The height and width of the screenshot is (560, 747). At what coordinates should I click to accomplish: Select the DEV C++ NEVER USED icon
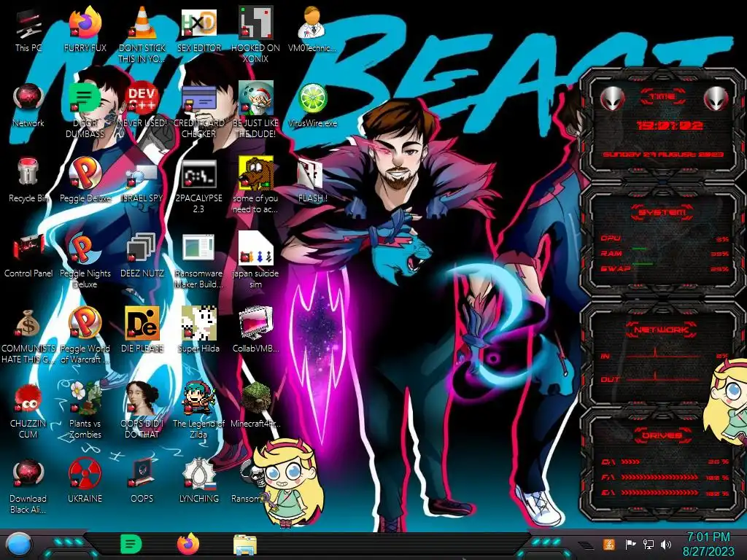pyautogui.click(x=142, y=105)
